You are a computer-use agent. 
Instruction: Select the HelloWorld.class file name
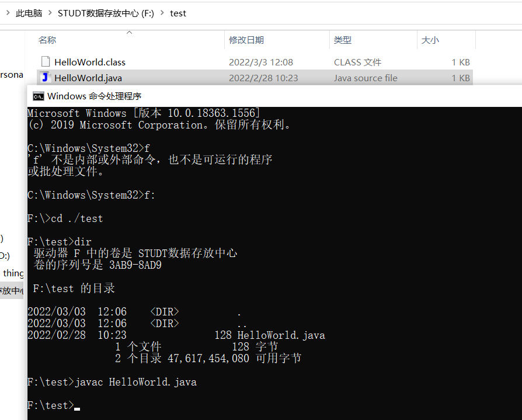(x=90, y=63)
